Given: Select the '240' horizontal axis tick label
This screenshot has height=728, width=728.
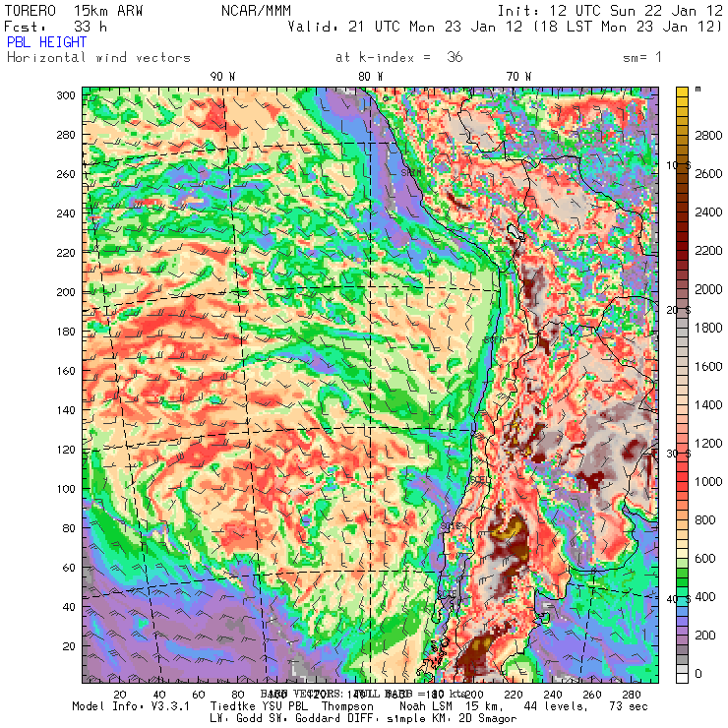Looking at the screenshot, I should [553, 695].
